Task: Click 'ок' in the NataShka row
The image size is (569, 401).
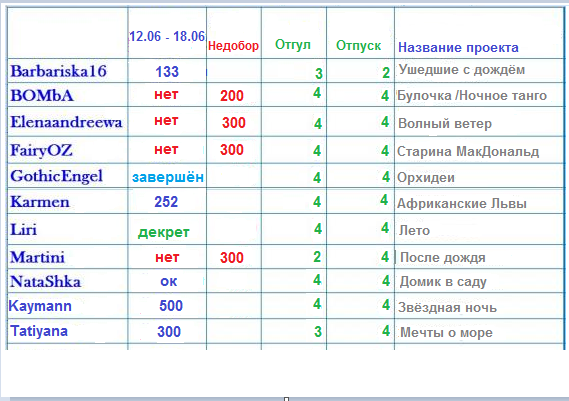Action: (169, 281)
